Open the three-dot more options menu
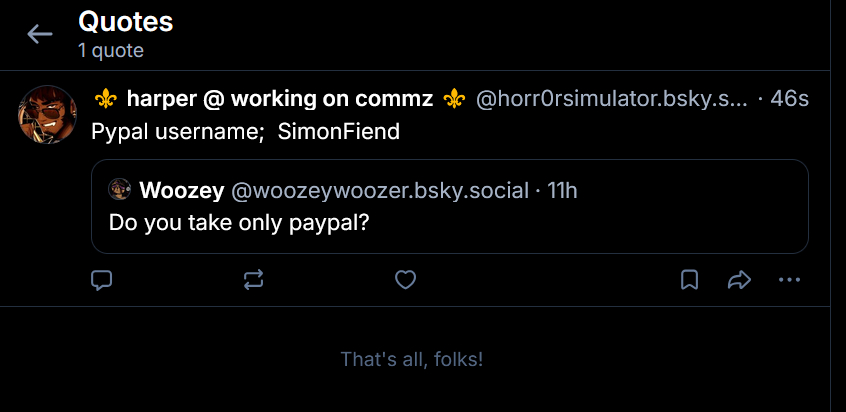The width and height of the screenshot is (846, 412). point(789,280)
